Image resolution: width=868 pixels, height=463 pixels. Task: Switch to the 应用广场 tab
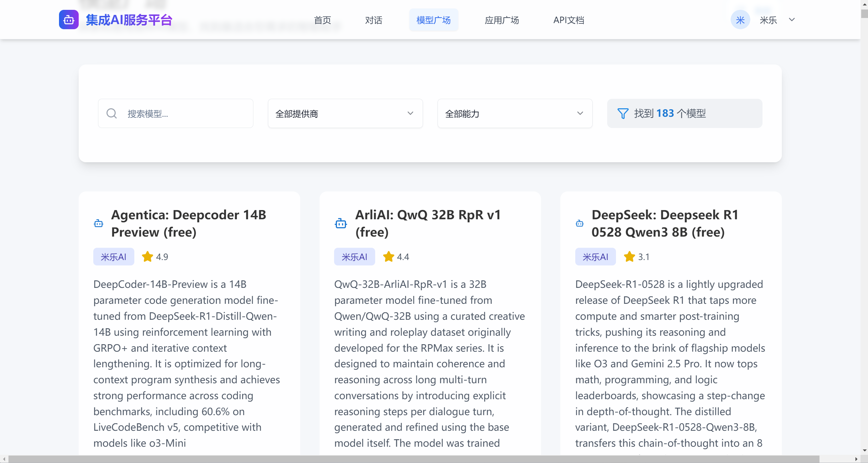click(502, 20)
